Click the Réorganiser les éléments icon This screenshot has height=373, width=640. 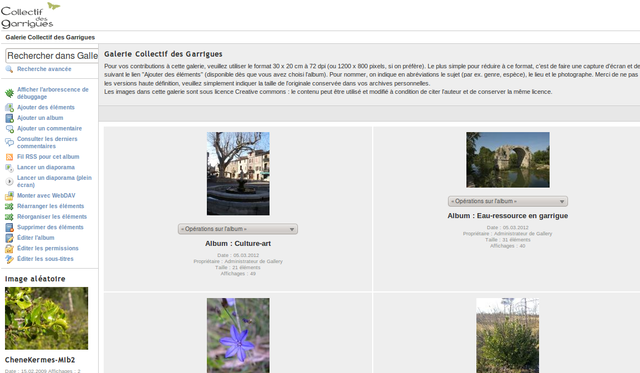(9, 217)
